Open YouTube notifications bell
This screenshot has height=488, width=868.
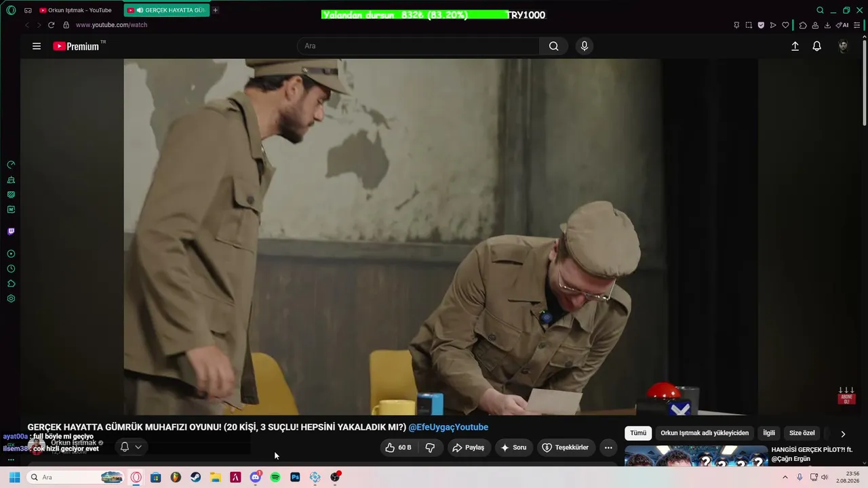click(x=817, y=46)
